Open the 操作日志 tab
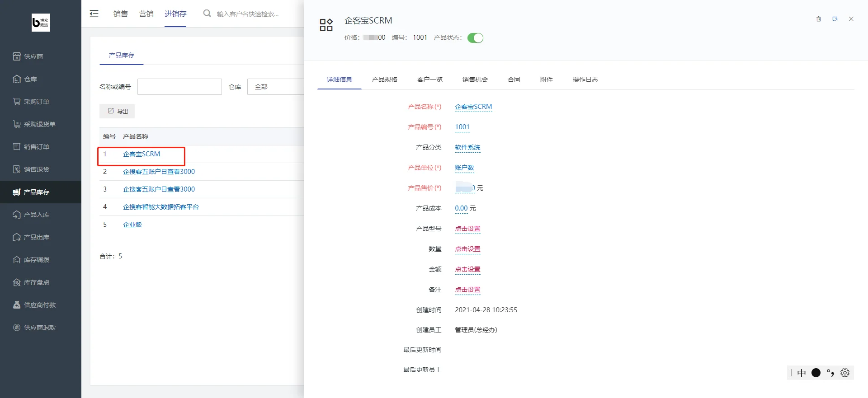Image resolution: width=868 pixels, height=398 pixels. click(x=585, y=80)
